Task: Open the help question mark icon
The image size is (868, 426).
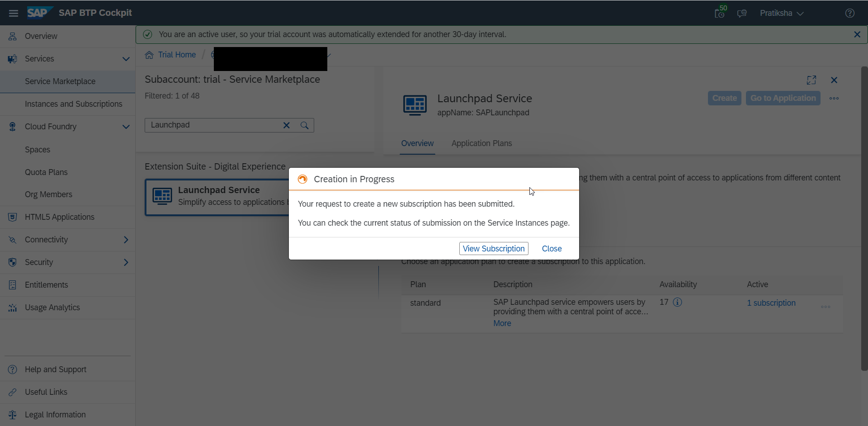Action: pyautogui.click(x=849, y=13)
